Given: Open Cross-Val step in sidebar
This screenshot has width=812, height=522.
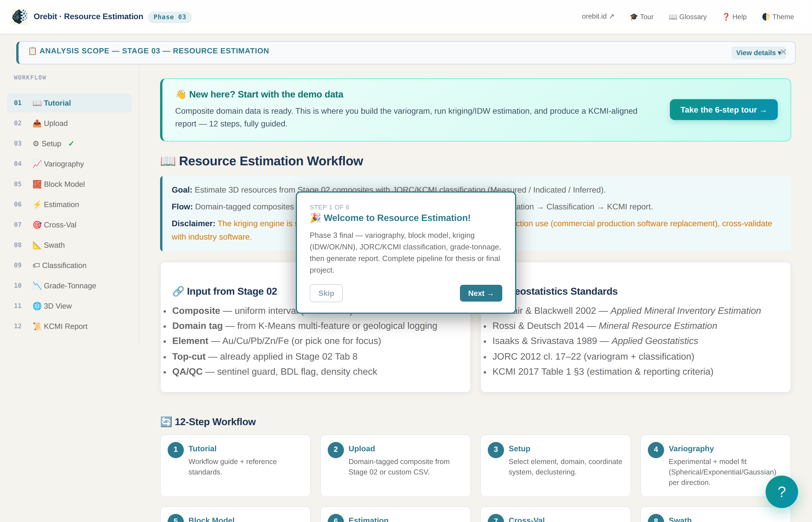Looking at the screenshot, I should pyautogui.click(x=69, y=225).
